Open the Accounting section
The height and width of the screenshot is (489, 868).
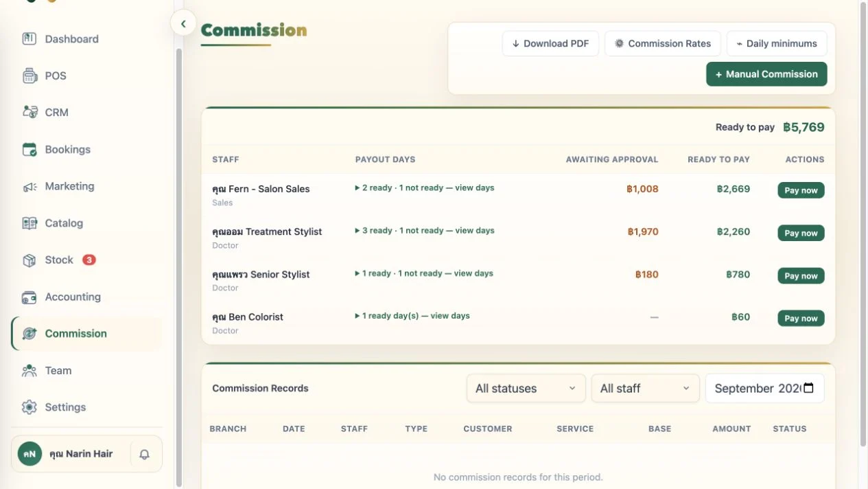(x=86, y=297)
